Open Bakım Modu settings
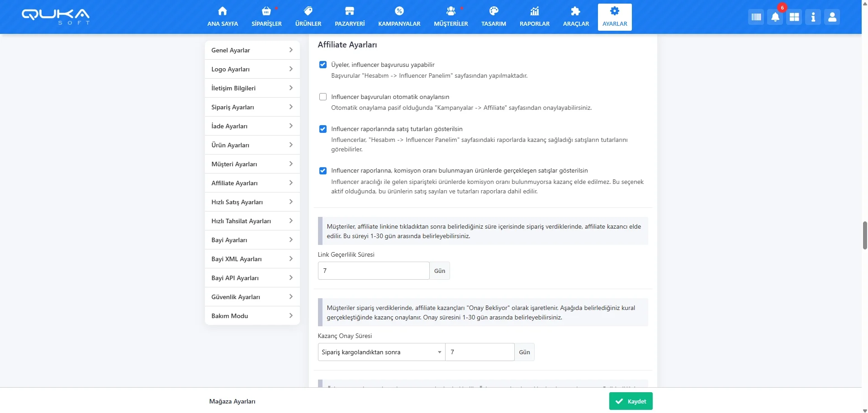This screenshot has height=413, width=868. pyautogui.click(x=252, y=316)
